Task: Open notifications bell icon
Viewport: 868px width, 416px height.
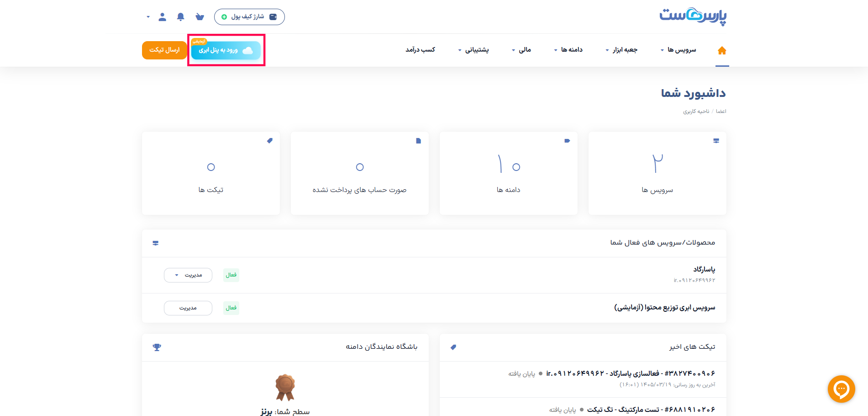Action: pyautogui.click(x=181, y=17)
